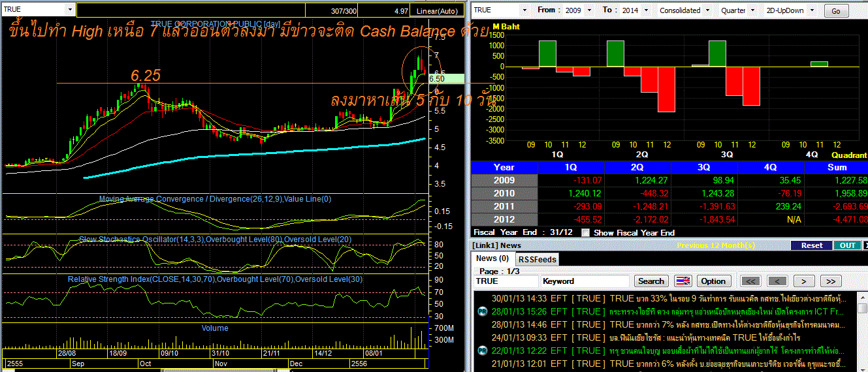Click the 1Q column header
Image resolution: width=868 pixels, height=372 pixels.
click(570, 167)
